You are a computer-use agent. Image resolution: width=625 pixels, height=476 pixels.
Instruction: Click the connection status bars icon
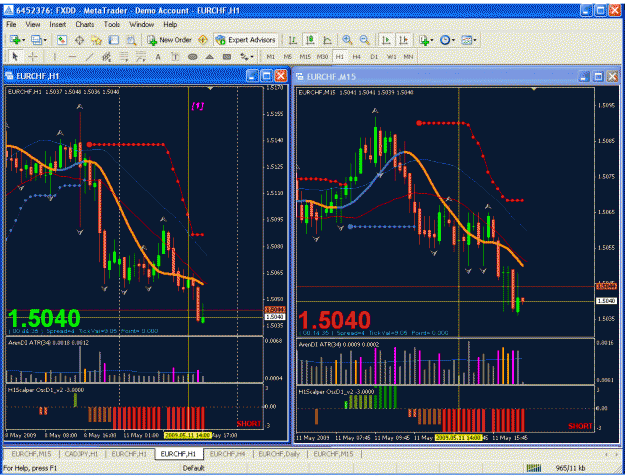pos(534,468)
